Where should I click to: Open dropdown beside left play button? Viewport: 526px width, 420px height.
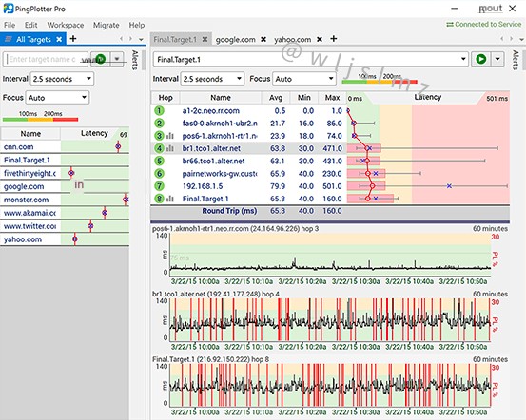[x=117, y=59]
